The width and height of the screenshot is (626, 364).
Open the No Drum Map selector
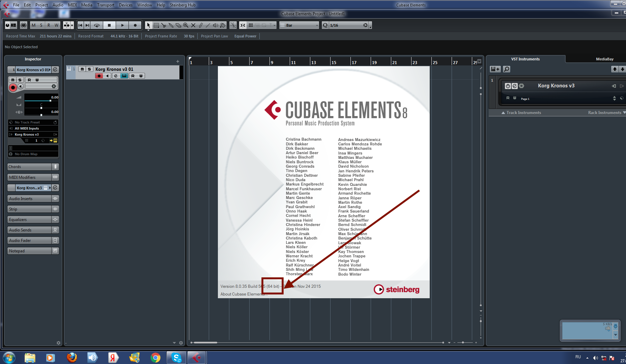click(33, 154)
